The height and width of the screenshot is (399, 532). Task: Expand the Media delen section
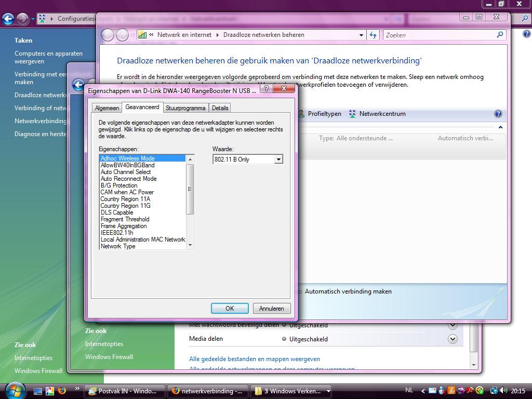click(453, 339)
